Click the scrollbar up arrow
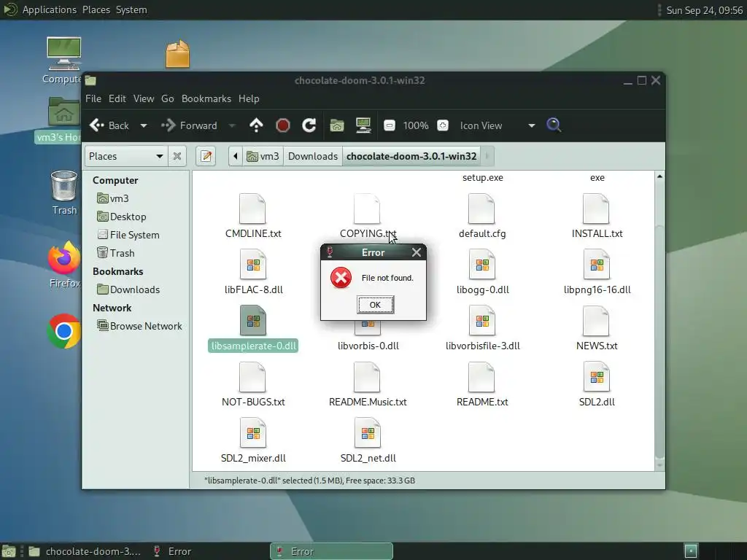Screen dimensions: 747x560 (x=659, y=176)
